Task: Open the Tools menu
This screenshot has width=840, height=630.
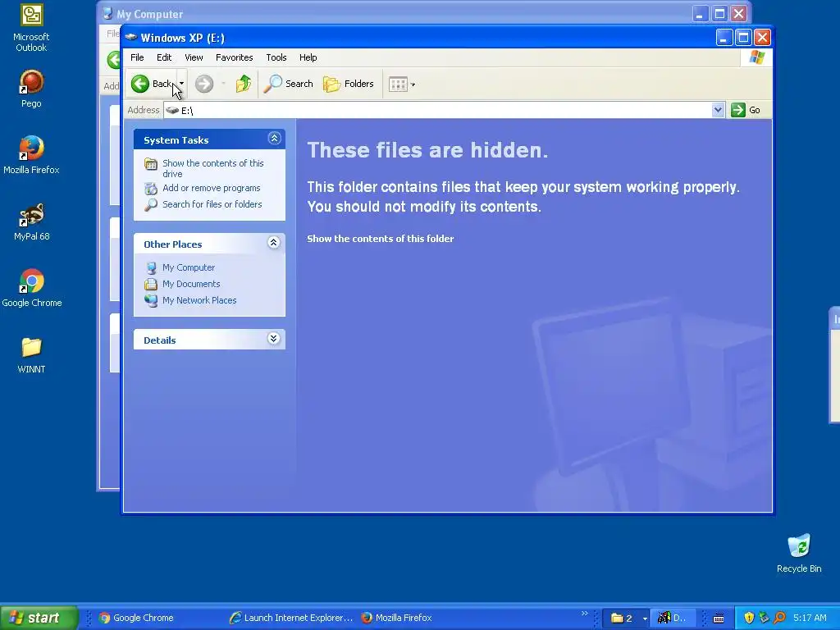Action: click(x=276, y=57)
